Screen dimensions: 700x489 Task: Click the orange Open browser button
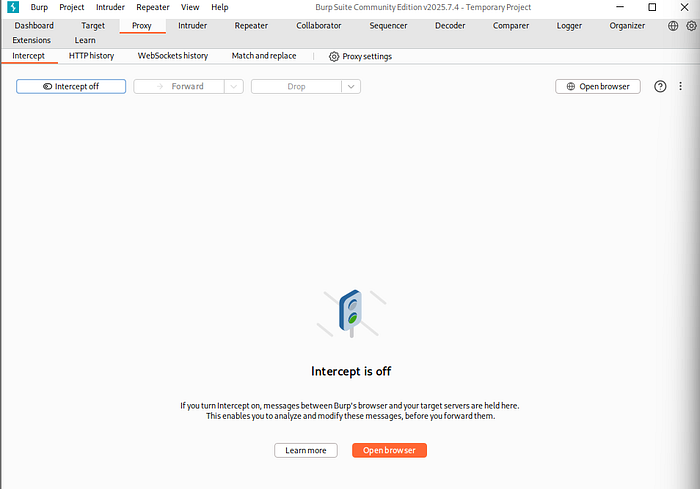point(389,450)
